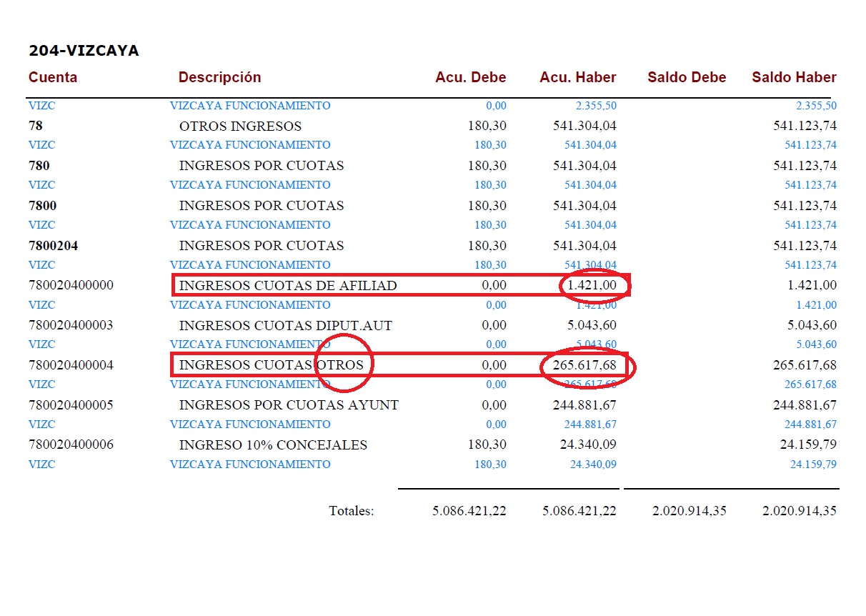Click account number 780020400000

point(71,286)
